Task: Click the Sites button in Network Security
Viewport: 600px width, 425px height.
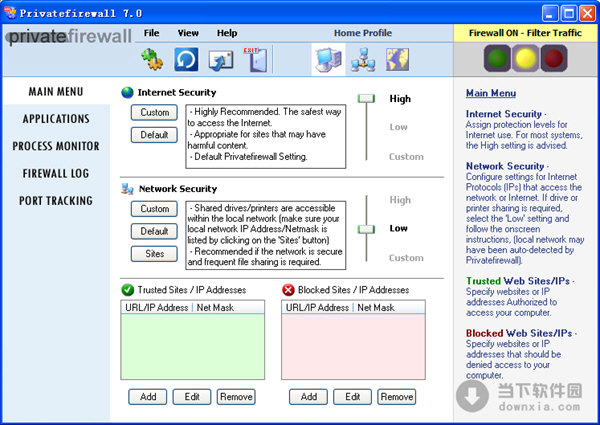Action: [x=154, y=254]
